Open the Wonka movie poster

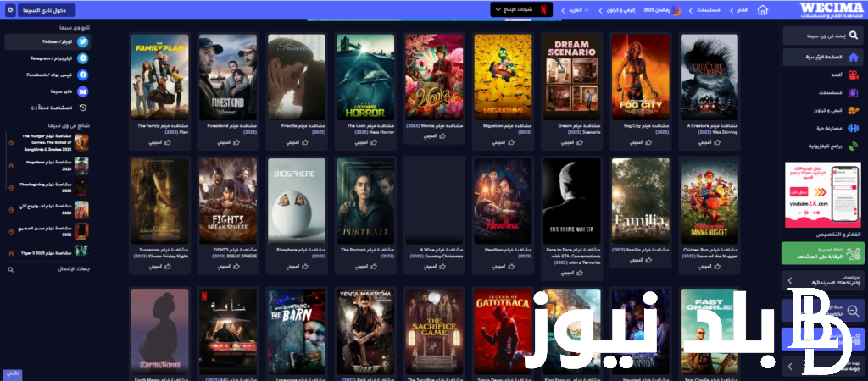point(434,76)
